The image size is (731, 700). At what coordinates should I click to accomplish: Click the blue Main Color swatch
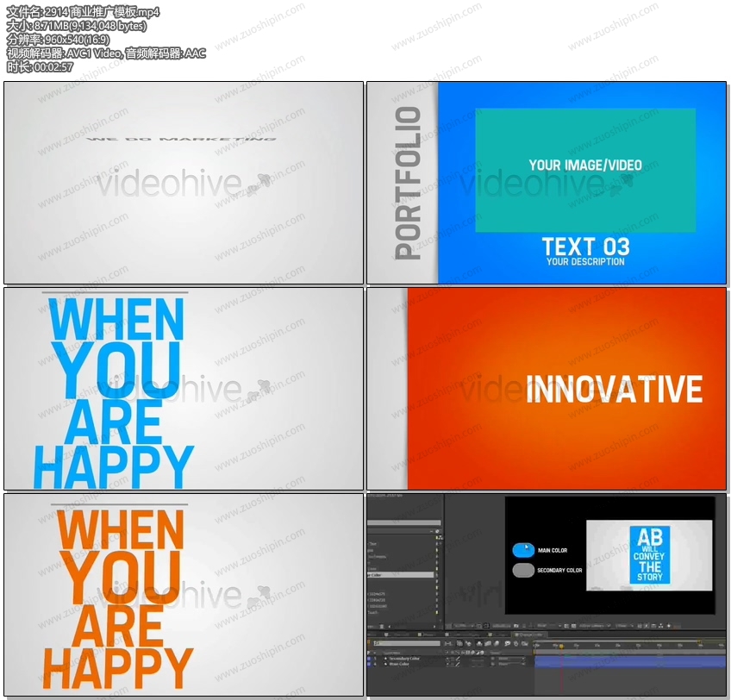point(523,550)
